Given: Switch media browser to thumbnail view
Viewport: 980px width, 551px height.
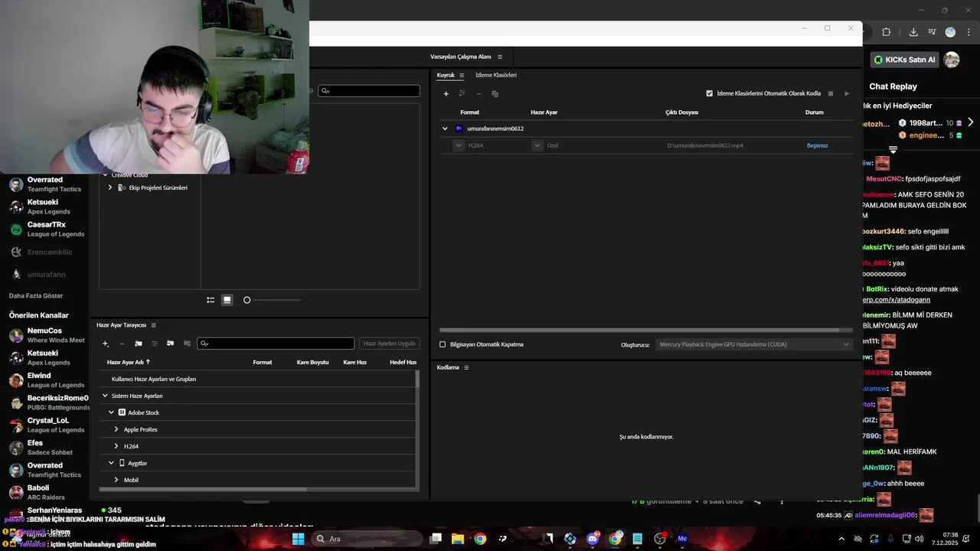Looking at the screenshot, I should tap(227, 300).
